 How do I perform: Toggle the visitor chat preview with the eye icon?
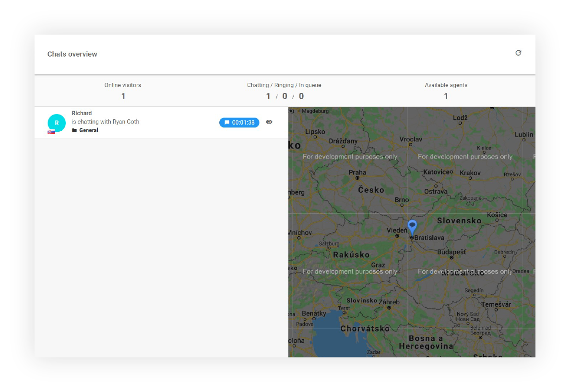(269, 122)
